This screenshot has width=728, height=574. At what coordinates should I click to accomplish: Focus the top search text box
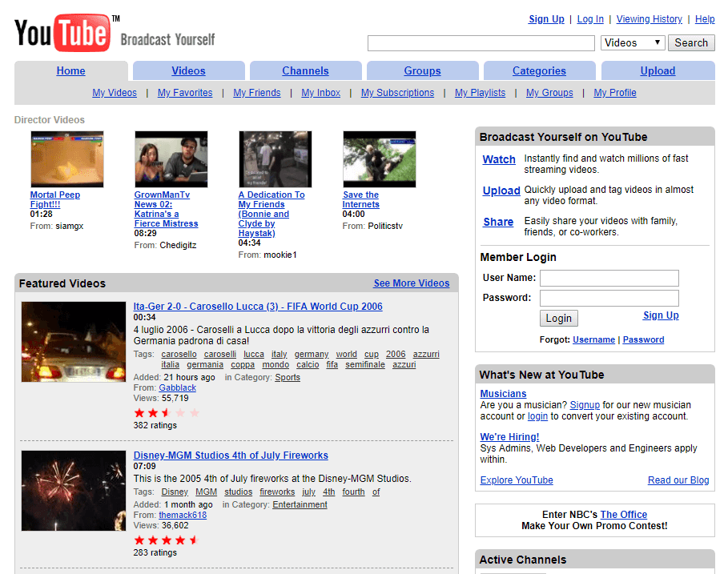[481, 43]
